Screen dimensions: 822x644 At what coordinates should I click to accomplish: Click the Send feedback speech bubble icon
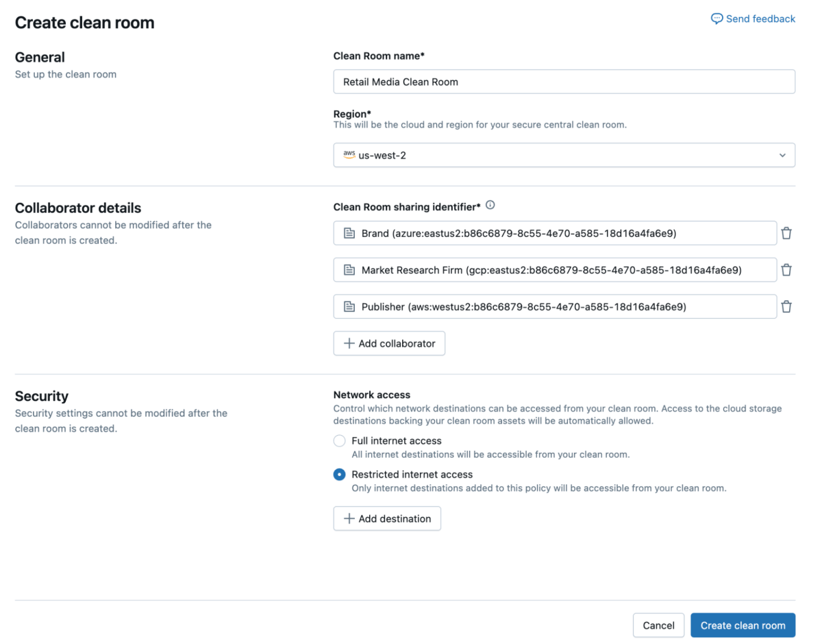[x=717, y=19]
